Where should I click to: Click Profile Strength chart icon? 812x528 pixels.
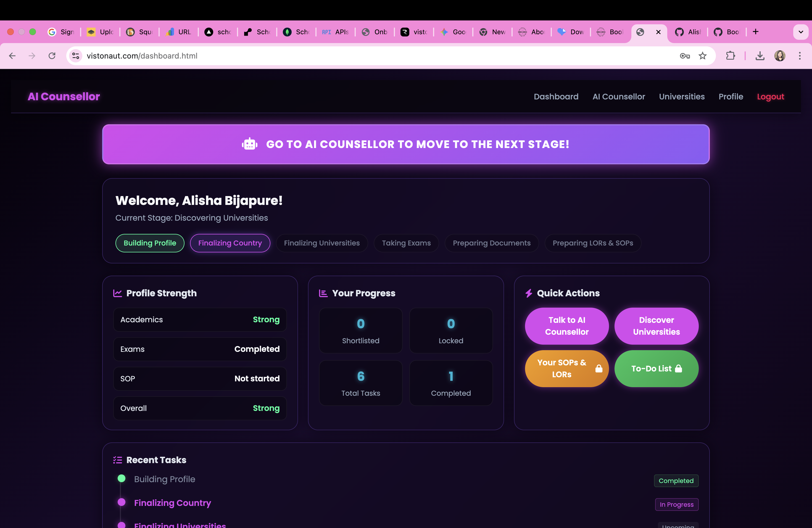[117, 293]
